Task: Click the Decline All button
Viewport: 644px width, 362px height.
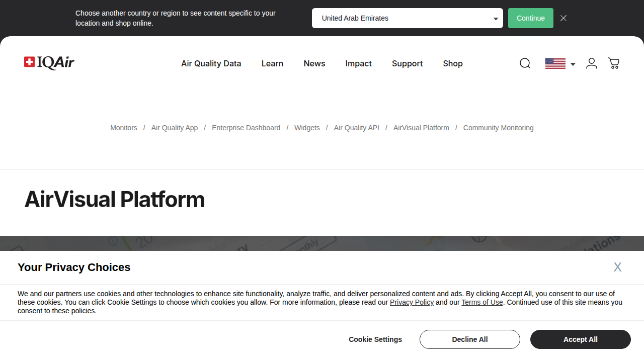Action: pos(470,339)
